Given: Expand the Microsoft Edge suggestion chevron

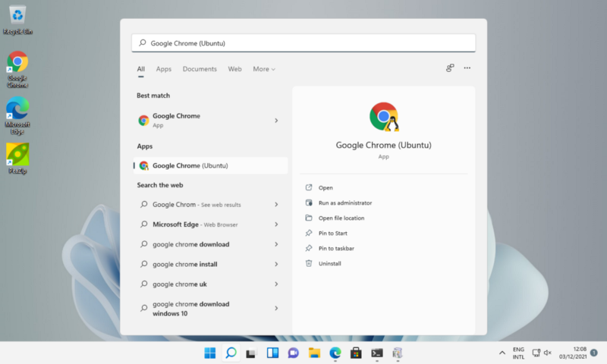Looking at the screenshot, I should (276, 224).
